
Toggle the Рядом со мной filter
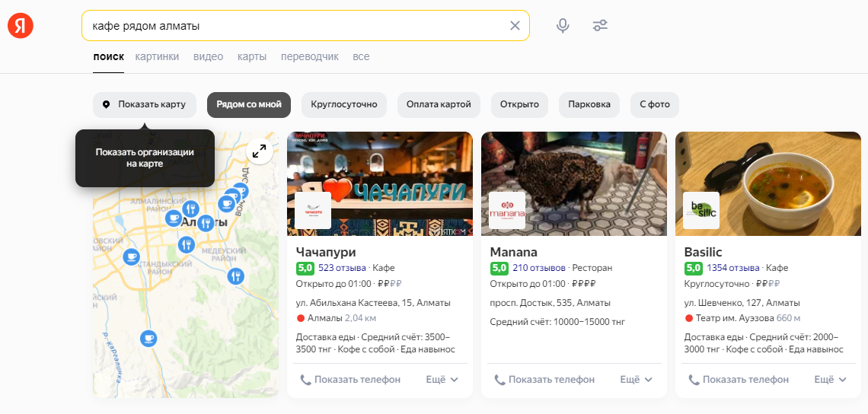[x=249, y=104]
